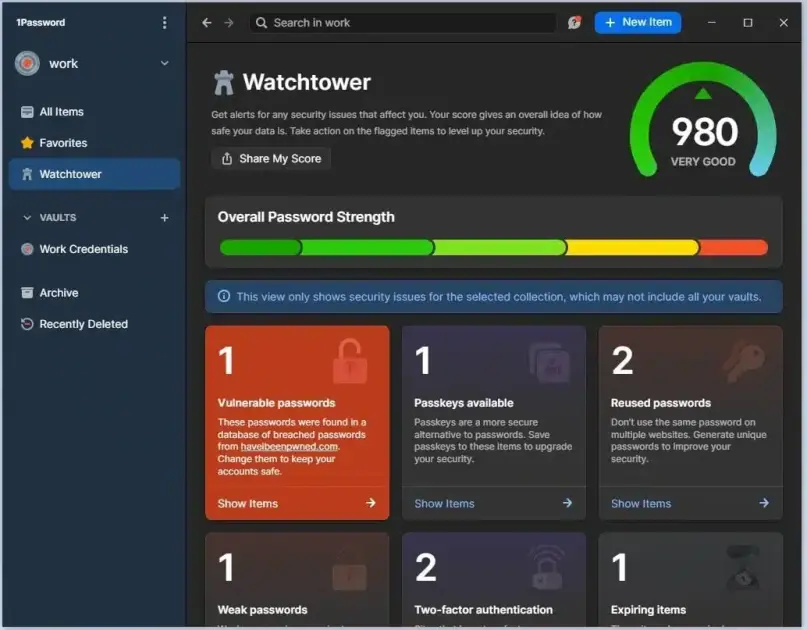Viewport: 807px width, 630px height.
Task: Open the haveibeenpwned.com link
Action: pos(289,447)
